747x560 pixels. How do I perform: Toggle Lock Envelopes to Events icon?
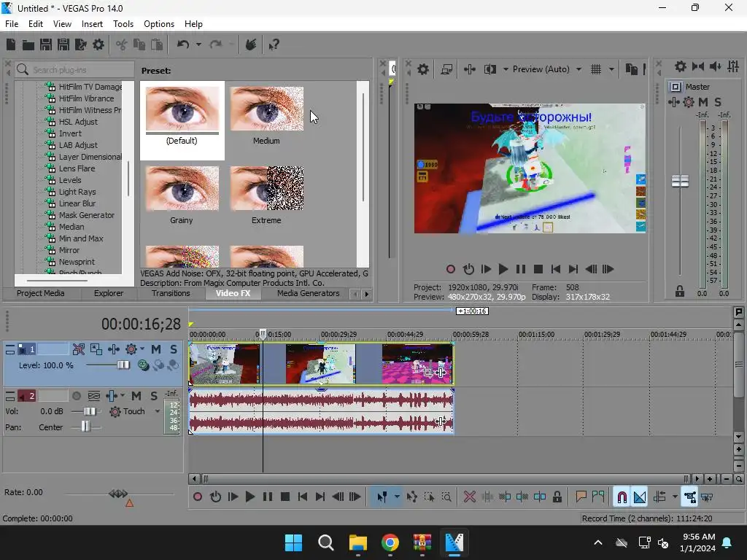click(690, 497)
